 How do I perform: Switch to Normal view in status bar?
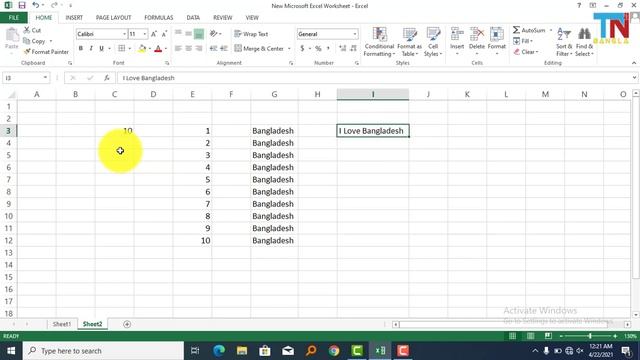[x=512, y=336]
